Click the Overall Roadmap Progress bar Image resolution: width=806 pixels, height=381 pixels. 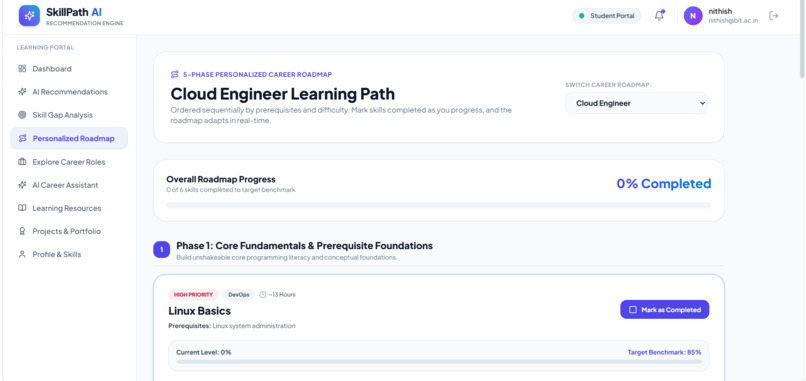click(x=438, y=205)
